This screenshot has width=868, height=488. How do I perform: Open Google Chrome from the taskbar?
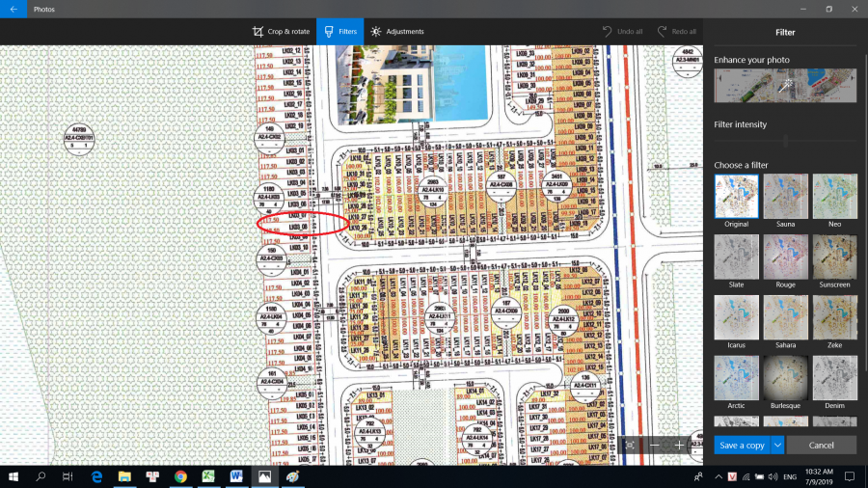[180, 476]
